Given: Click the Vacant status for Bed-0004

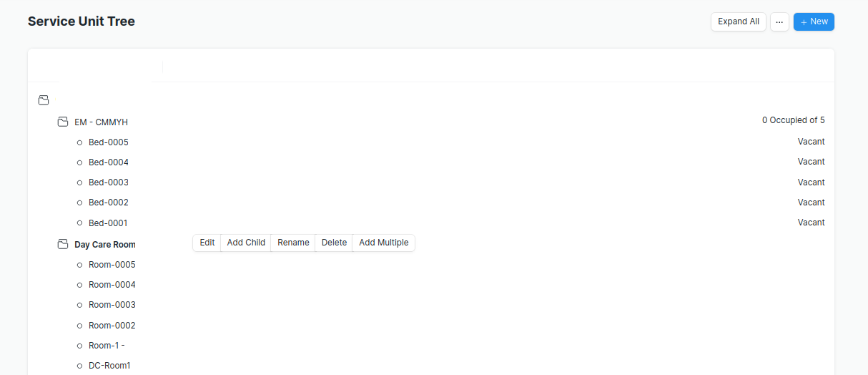Looking at the screenshot, I should point(812,162).
